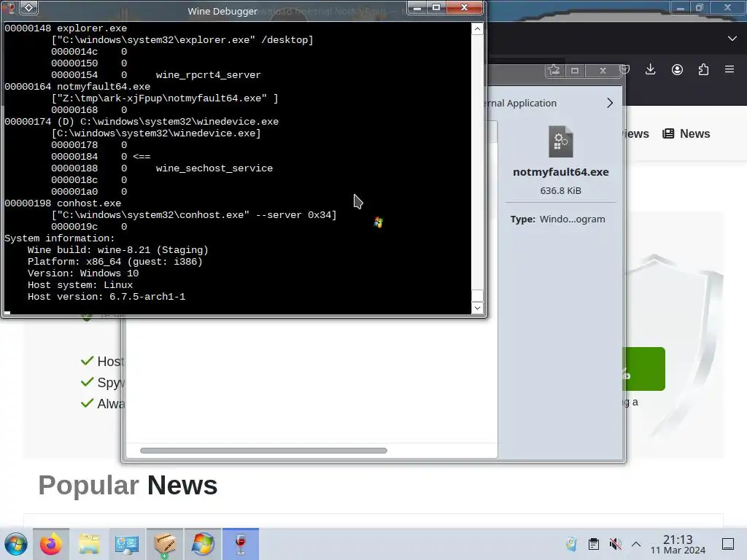This screenshot has width=747, height=560.
Task: Click the 'wine_rpcrt4_server' thread text
Action: point(208,75)
